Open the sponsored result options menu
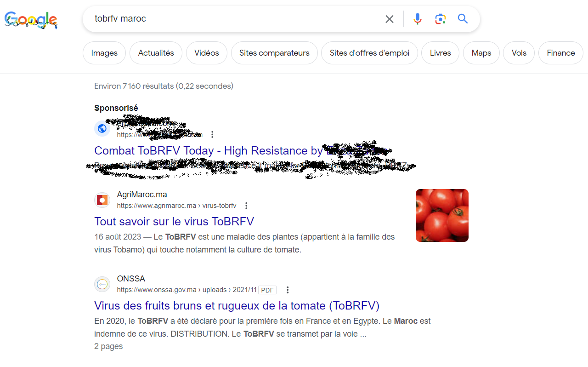Viewport: 588px width, 367px height. click(212, 135)
